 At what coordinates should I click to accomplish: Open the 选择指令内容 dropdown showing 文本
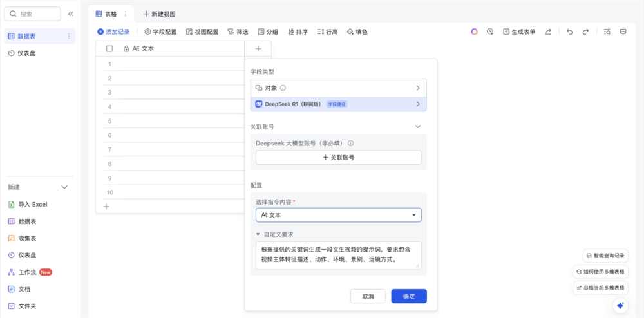pos(338,215)
